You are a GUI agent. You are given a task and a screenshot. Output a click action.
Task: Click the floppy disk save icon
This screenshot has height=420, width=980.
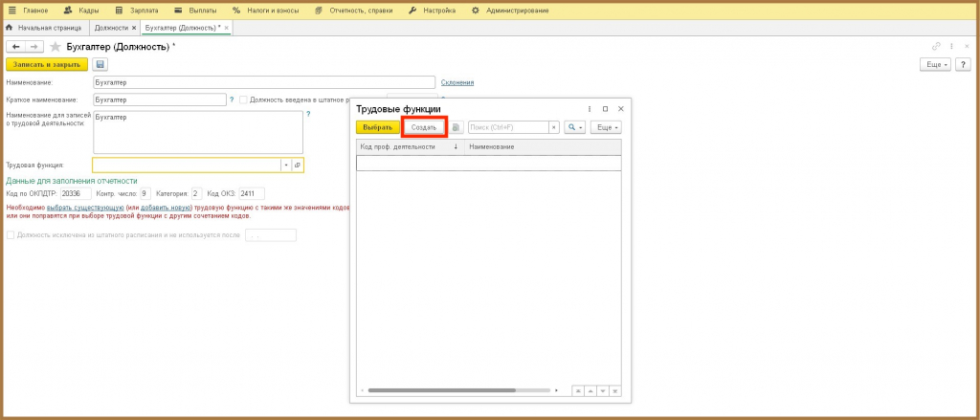pyautogui.click(x=100, y=64)
